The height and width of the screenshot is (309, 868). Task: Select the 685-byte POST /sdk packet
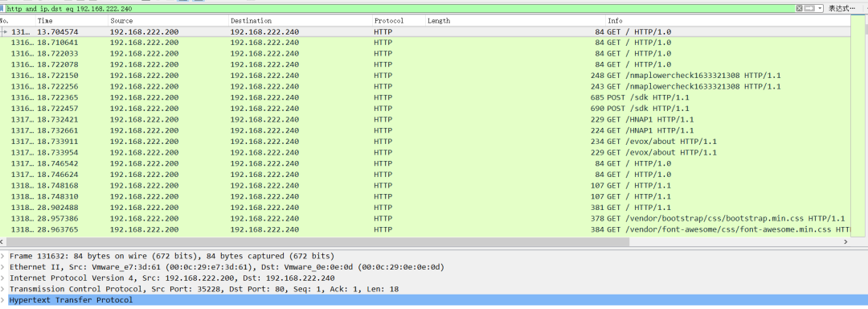pyautogui.click(x=425, y=97)
